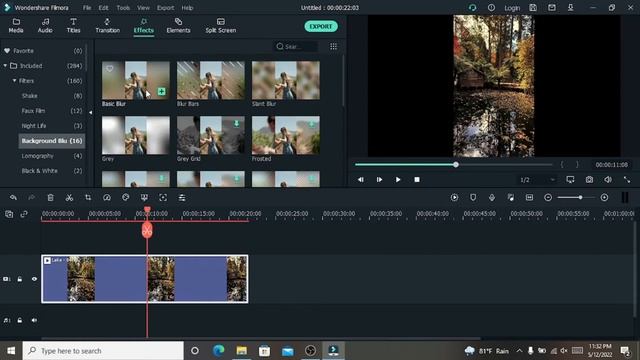Screen dimensions: 640x360
Task: Step back one frame in preview
Action: 360,180
